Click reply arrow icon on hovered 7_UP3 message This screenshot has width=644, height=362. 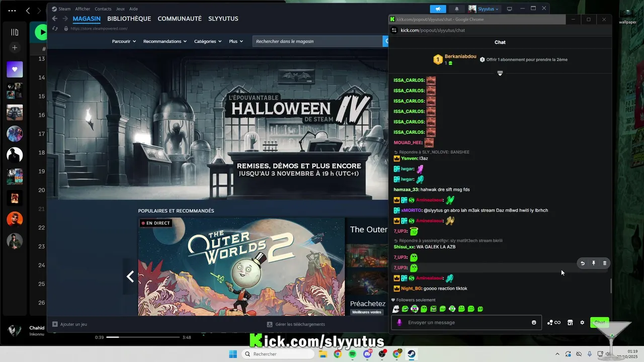(583, 263)
